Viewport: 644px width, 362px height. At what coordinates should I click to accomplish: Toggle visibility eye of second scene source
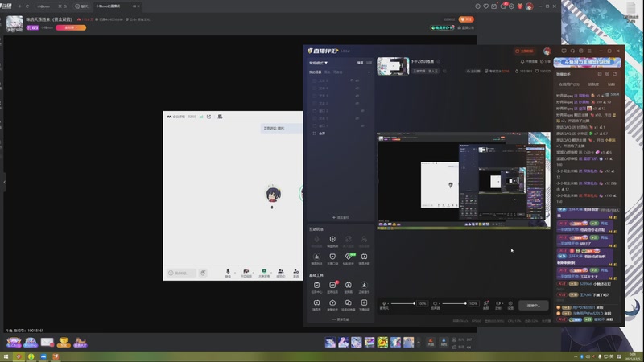[357, 88]
